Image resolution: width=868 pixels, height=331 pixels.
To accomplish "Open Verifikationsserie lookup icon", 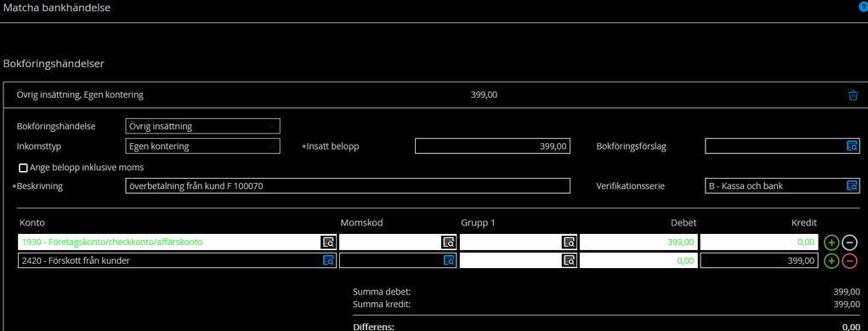I will [x=853, y=186].
